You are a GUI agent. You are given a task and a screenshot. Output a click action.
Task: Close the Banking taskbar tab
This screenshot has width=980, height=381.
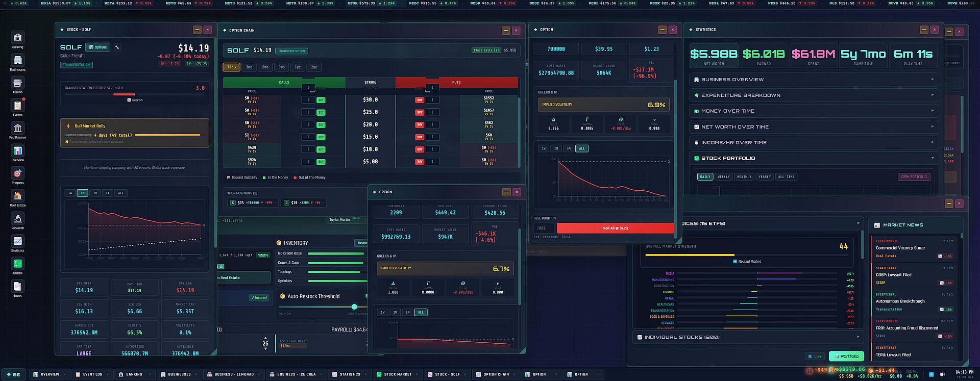tap(151, 374)
